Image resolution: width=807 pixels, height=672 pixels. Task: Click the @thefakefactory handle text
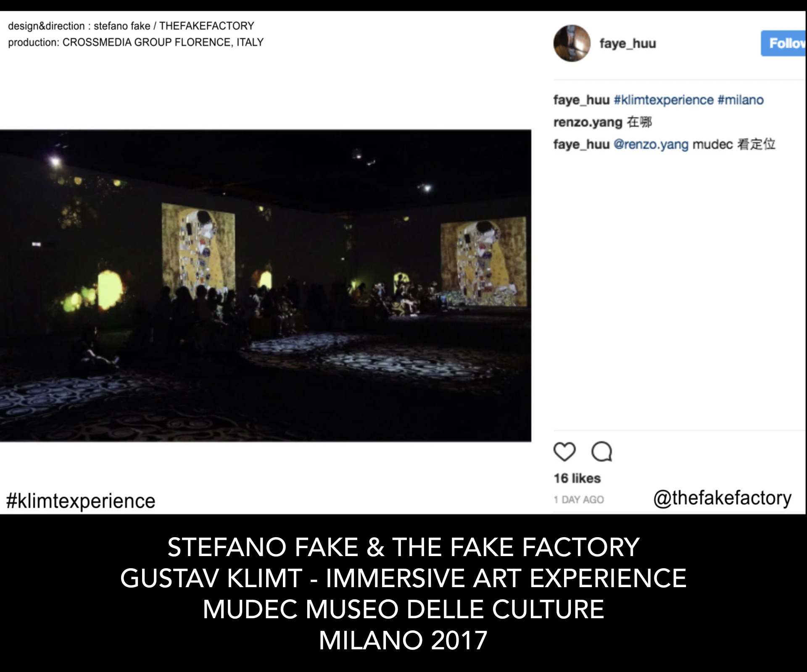(722, 498)
